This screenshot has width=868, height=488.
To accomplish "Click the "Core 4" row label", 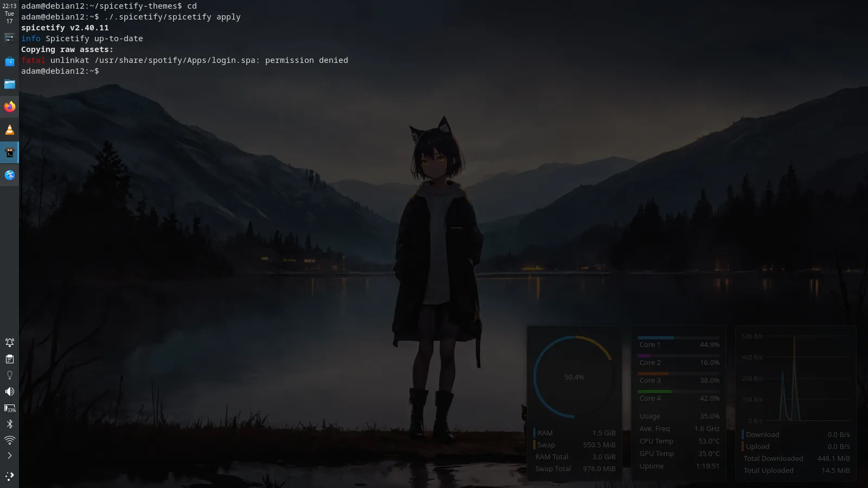I will point(650,398).
